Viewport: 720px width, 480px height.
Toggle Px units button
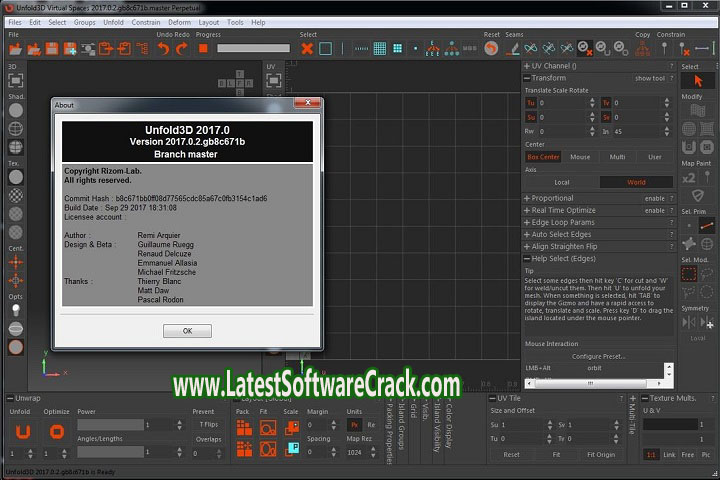pyautogui.click(x=354, y=425)
